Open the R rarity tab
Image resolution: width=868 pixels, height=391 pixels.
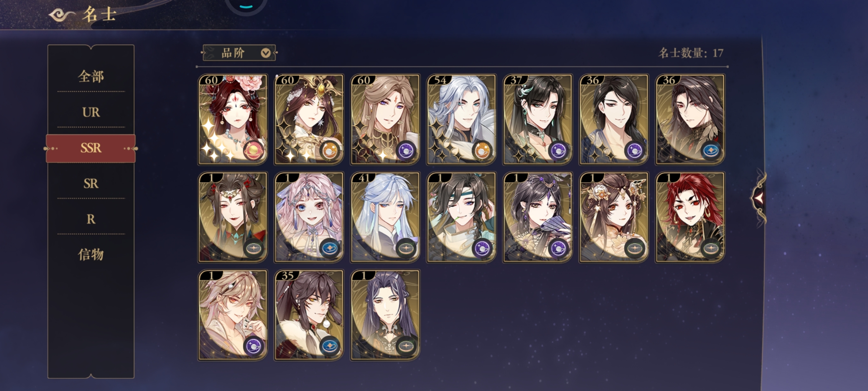click(91, 219)
